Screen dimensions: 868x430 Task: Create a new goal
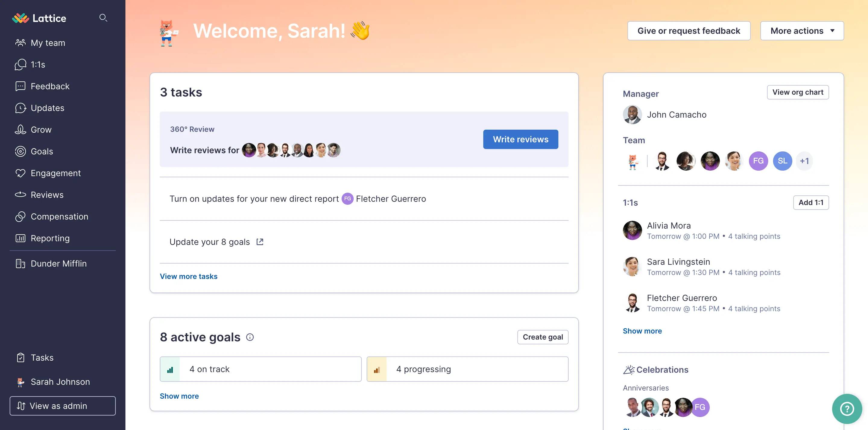[542, 337]
